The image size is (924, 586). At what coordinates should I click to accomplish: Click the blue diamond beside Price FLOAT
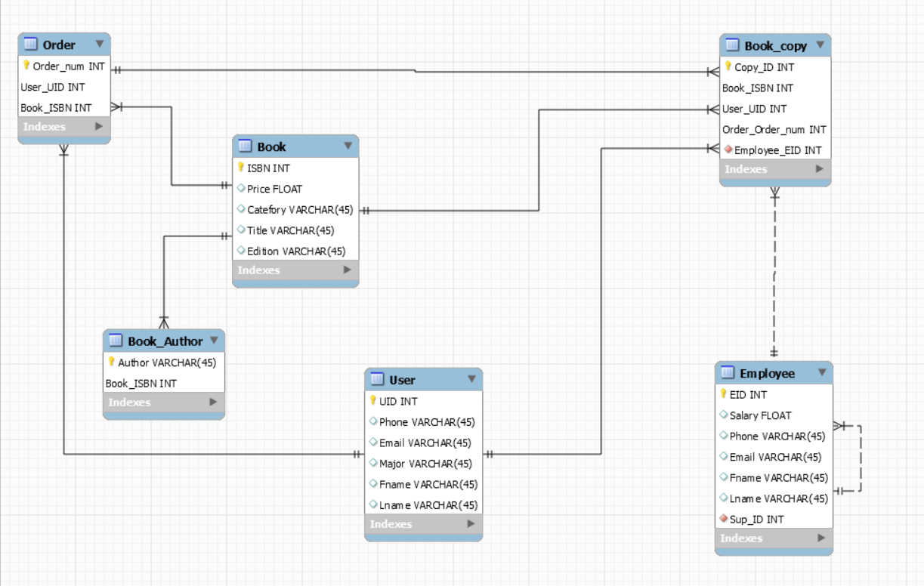pyautogui.click(x=242, y=189)
